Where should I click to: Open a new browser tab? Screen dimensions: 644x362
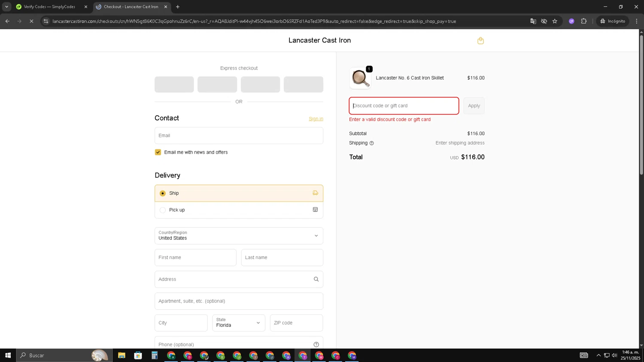pyautogui.click(x=178, y=6)
